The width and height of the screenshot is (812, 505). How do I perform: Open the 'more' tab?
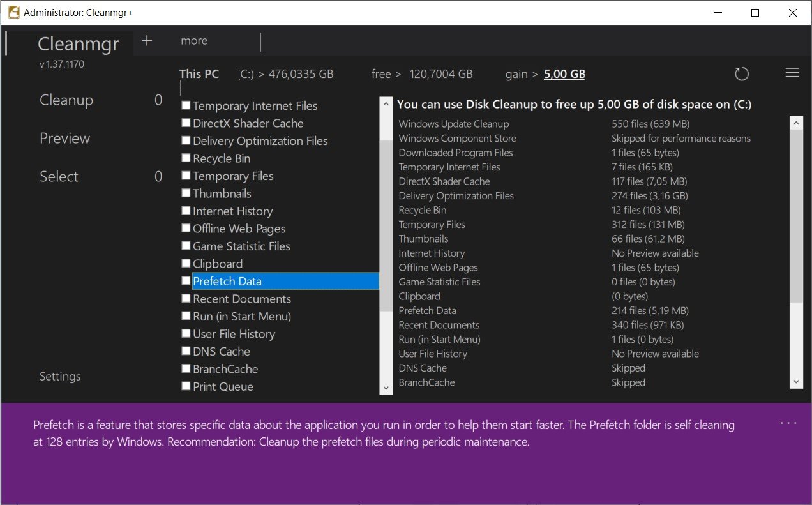point(194,41)
